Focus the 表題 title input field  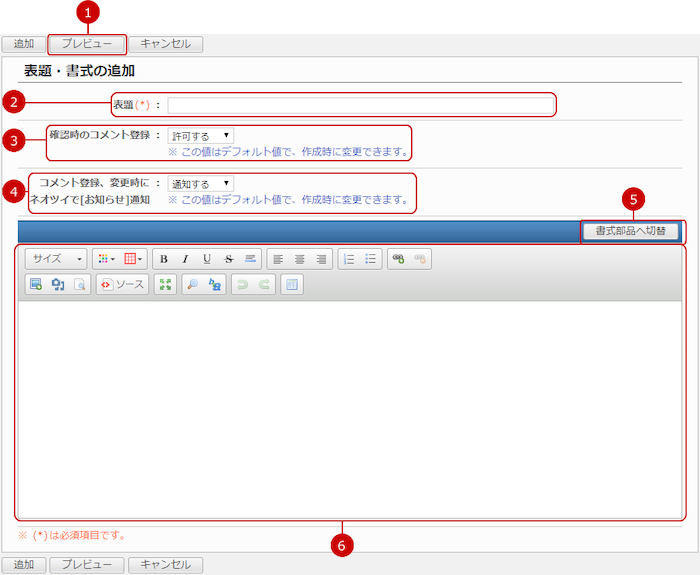[361, 105]
